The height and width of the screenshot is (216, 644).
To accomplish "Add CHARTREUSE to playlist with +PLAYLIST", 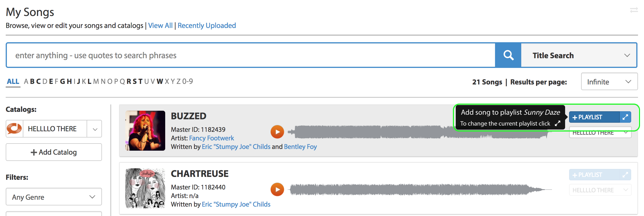I will click(594, 175).
